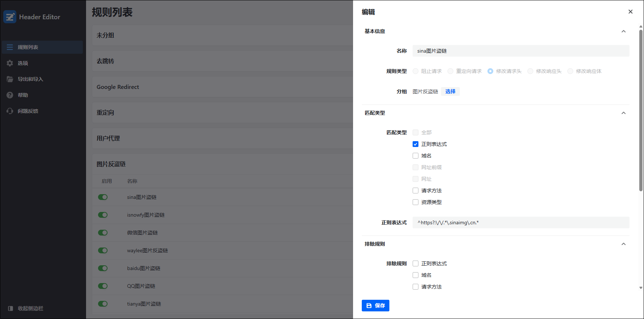Click the 帮助 question mark icon

(10, 95)
